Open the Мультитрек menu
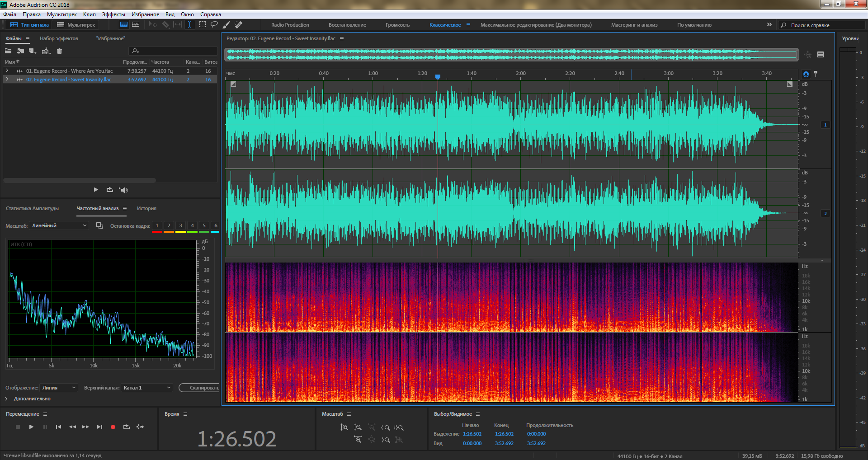Viewport: 868px width, 460px height. [62, 14]
